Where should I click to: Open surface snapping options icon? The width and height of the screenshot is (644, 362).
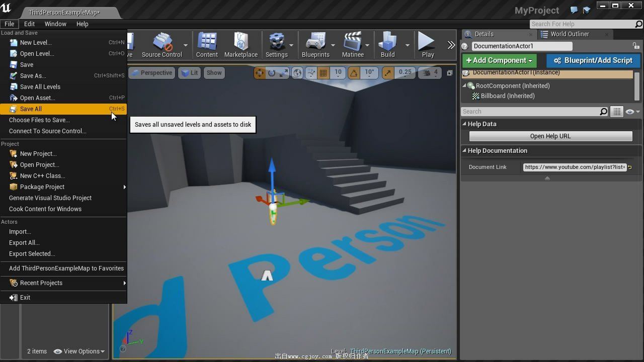pos(311,73)
